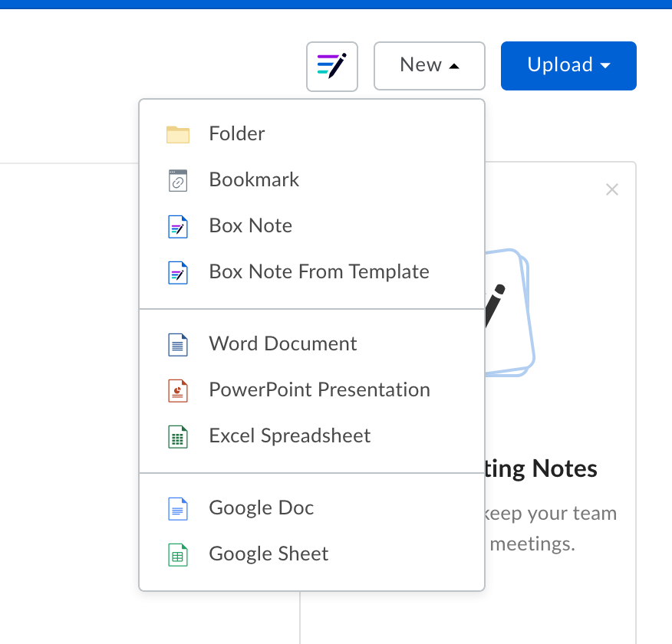Click the Google Doc icon

coord(178,509)
